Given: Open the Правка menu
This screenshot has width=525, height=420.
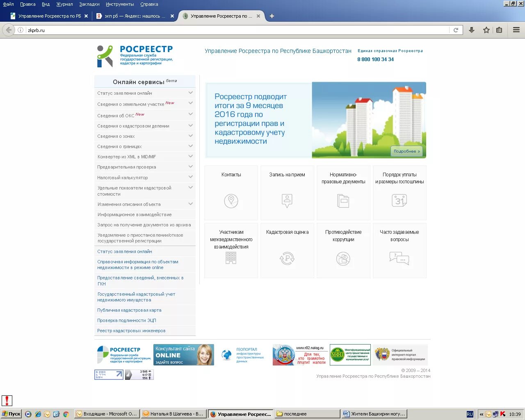Looking at the screenshot, I should (x=27, y=4).
